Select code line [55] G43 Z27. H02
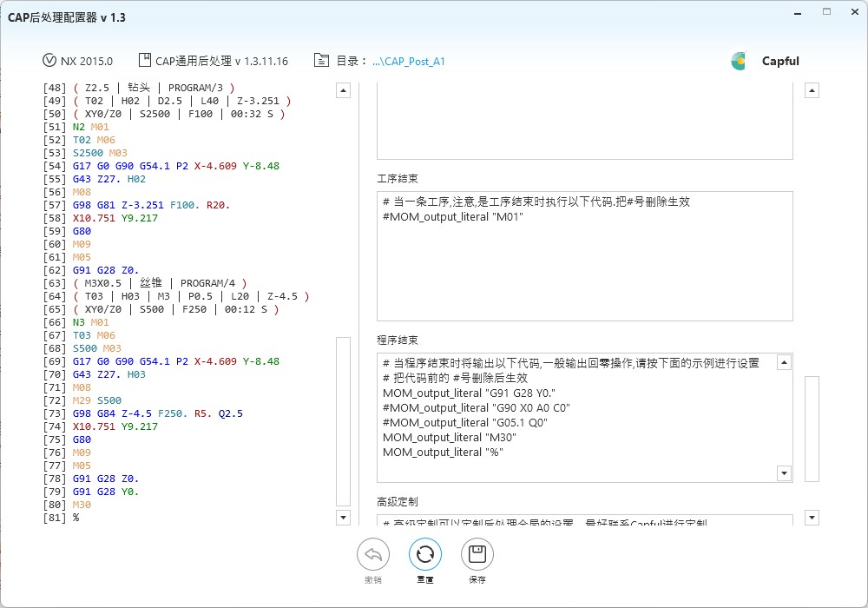 pyautogui.click(x=95, y=179)
